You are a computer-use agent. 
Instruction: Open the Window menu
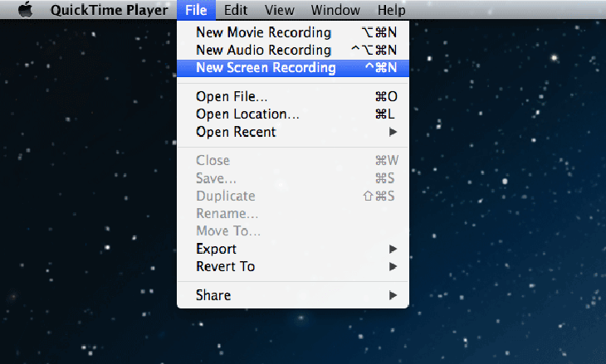[335, 11]
